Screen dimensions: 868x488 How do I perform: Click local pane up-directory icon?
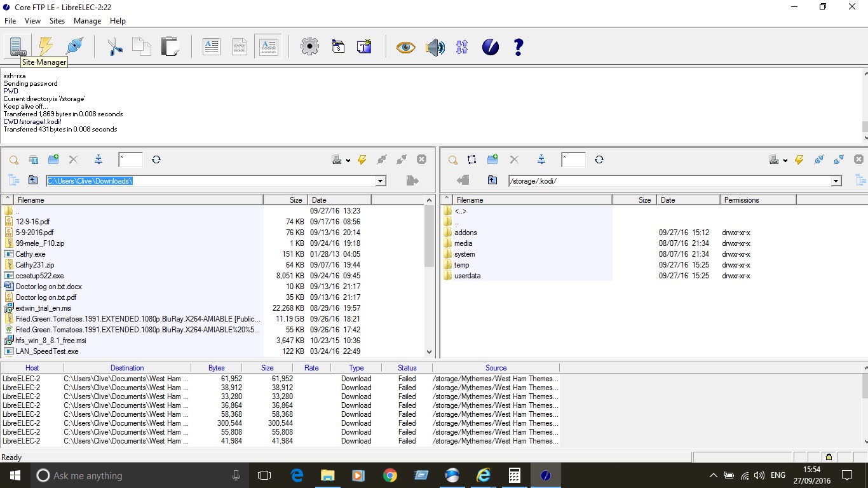point(33,180)
